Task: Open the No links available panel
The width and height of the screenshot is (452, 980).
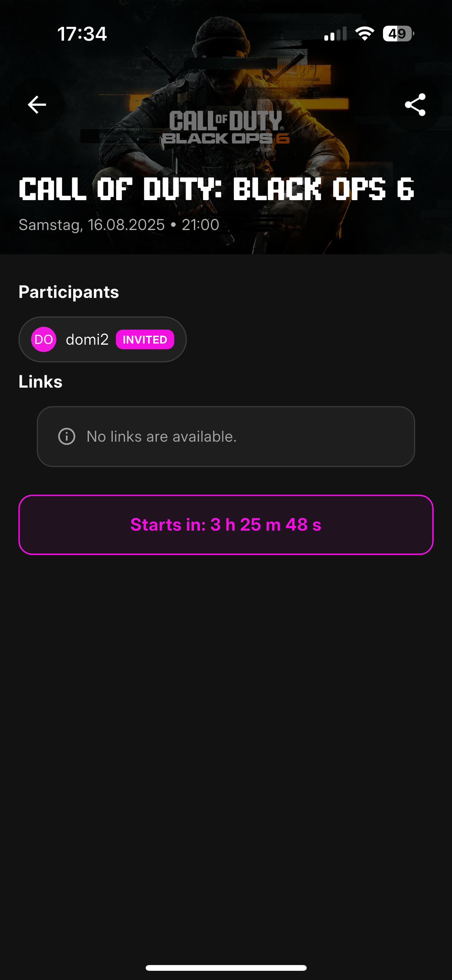Action: pyautogui.click(x=226, y=436)
